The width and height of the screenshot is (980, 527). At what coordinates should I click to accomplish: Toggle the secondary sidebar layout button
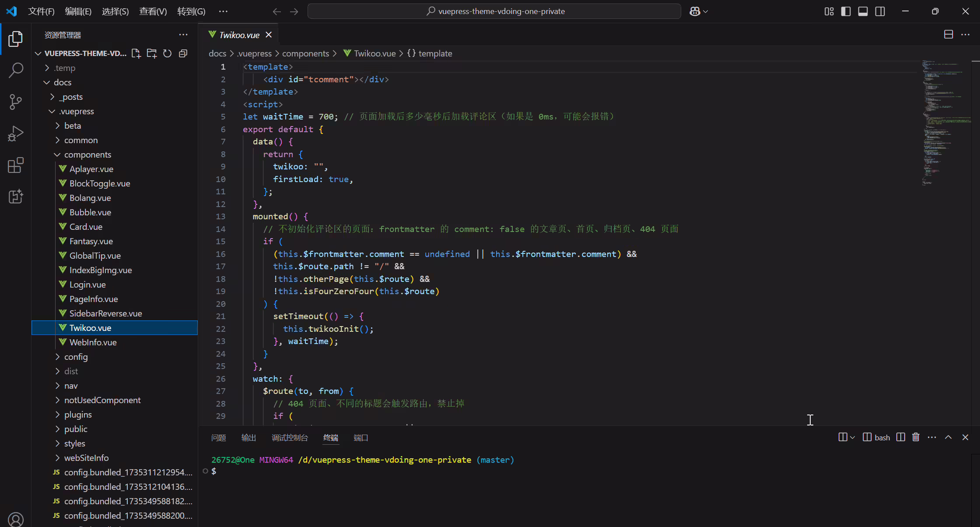[x=880, y=11]
